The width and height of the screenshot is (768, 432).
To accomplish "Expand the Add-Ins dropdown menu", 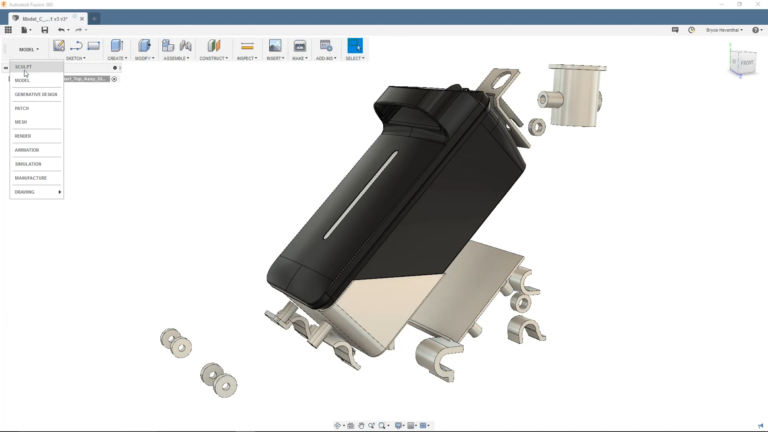I will click(326, 58).
